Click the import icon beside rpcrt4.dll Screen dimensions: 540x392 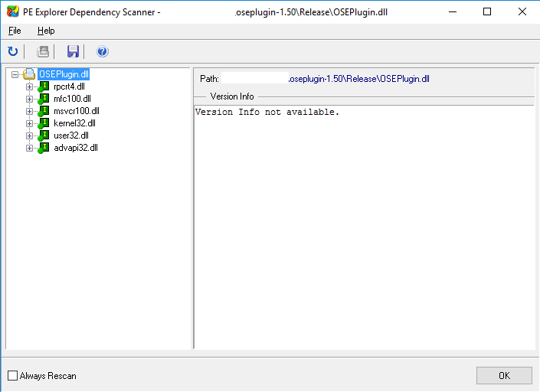[44, 87]
